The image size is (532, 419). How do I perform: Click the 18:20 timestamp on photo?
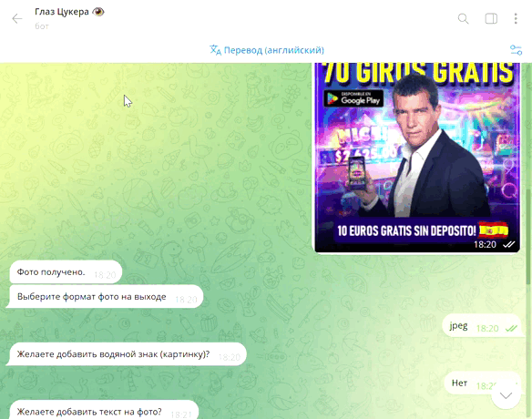click(x=485, y=245)
